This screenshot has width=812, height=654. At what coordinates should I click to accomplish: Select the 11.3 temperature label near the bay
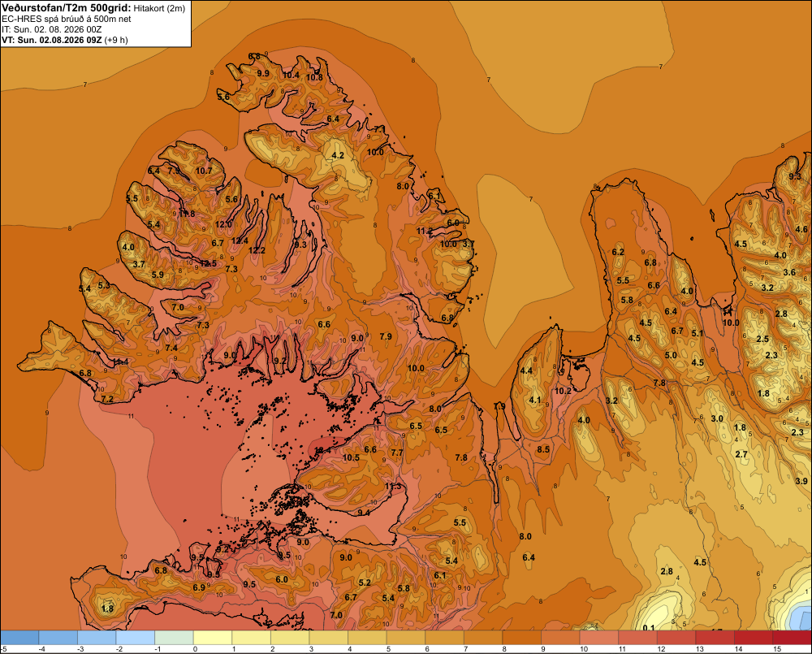click(x=393, y=486)
